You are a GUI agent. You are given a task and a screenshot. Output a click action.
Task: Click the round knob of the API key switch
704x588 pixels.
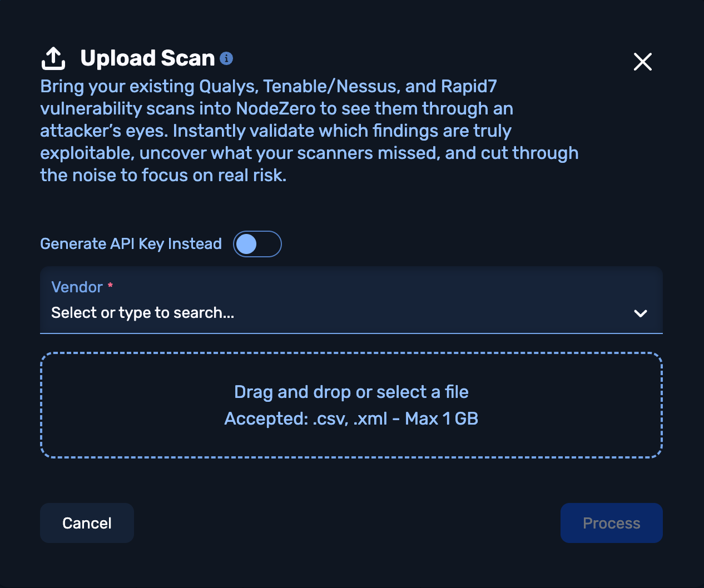click(247, 244)
